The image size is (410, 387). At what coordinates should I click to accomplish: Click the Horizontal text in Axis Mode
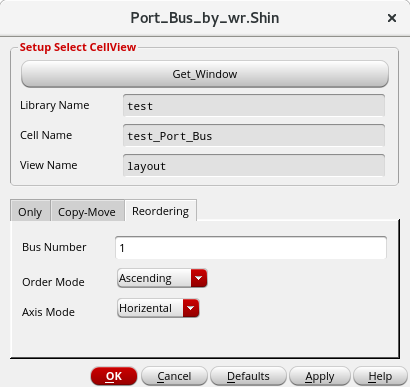(145, 308)
